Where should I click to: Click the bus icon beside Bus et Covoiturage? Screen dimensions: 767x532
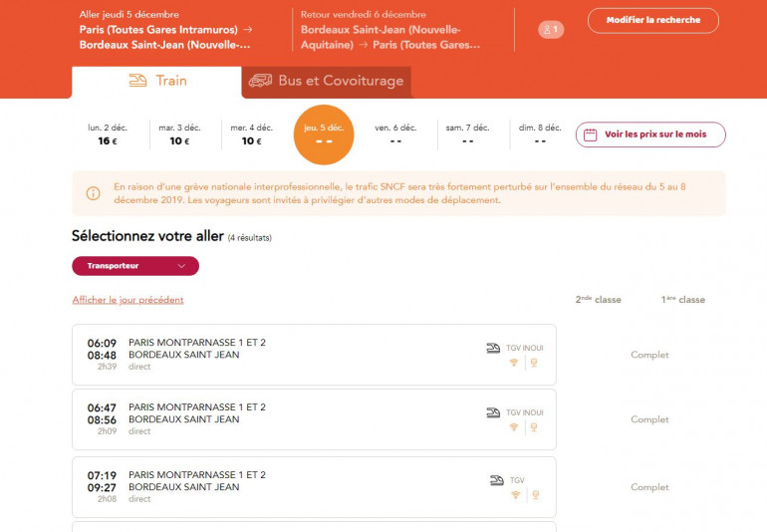(260, 81)
